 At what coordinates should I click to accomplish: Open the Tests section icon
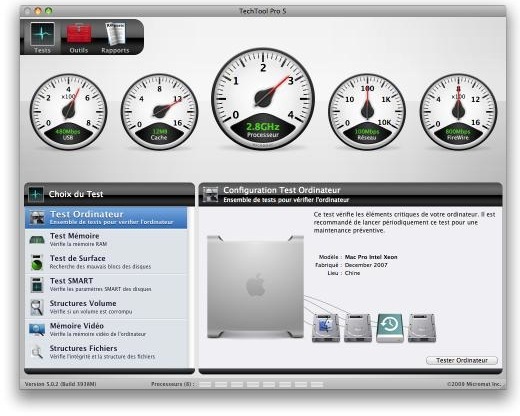coord(42,34)
